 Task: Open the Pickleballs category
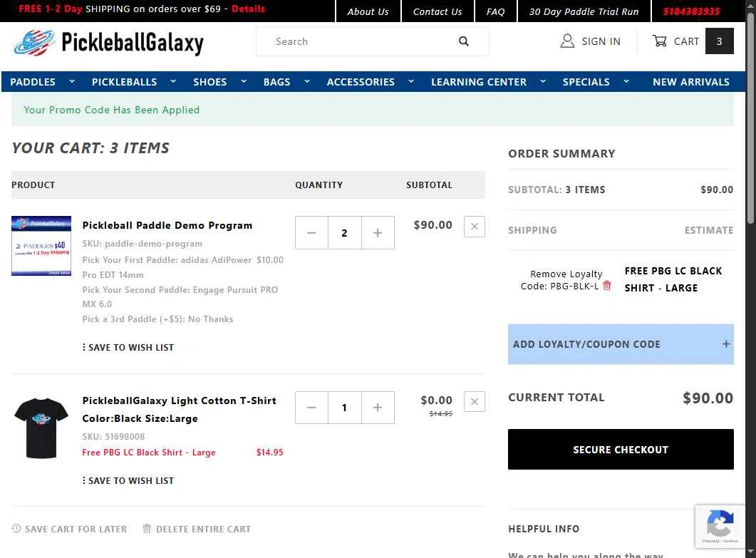[125, 82]
